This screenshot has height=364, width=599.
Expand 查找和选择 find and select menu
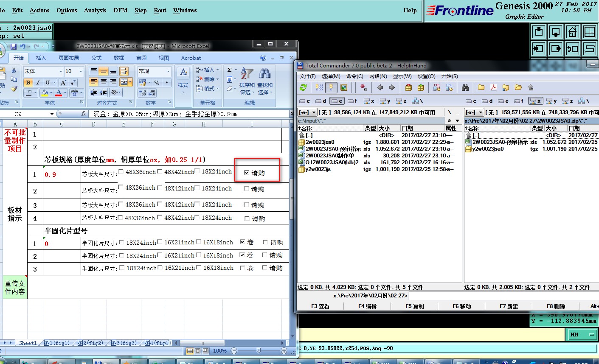coord(265,81)
